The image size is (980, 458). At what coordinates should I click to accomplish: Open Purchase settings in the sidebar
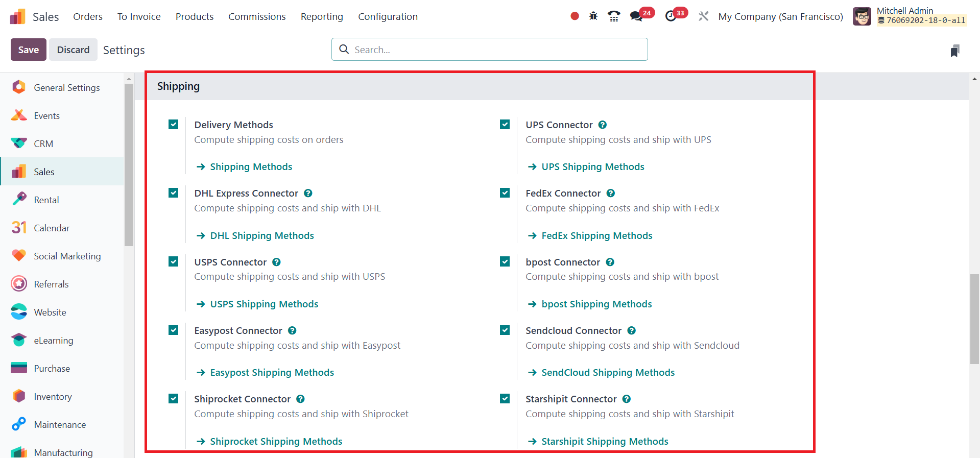tap(62, 368)
